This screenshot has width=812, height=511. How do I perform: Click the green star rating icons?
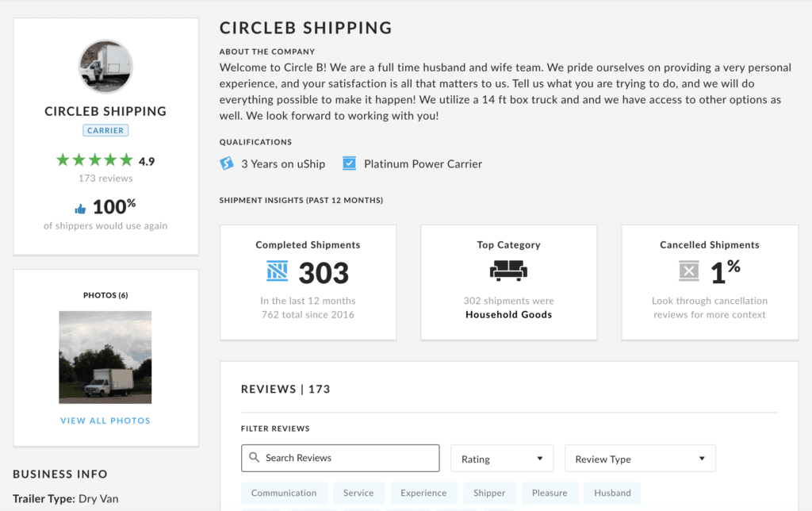point(94,160)
